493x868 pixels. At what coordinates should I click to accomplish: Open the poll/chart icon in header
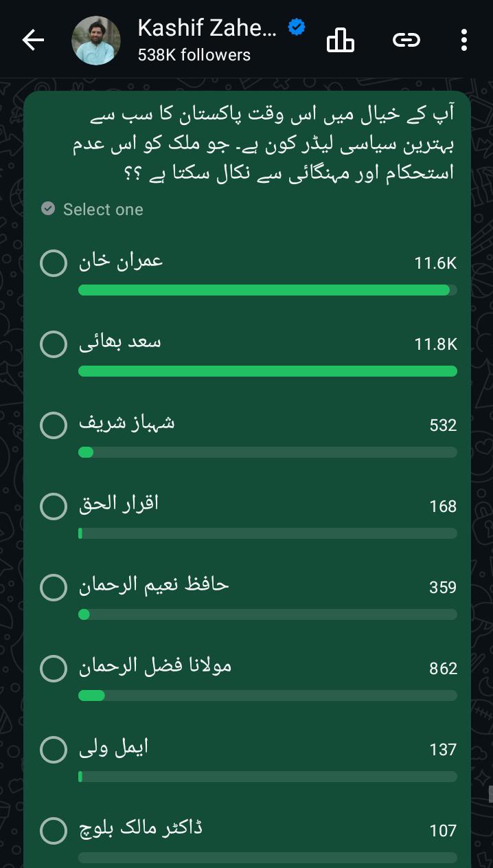click(340, 41)
